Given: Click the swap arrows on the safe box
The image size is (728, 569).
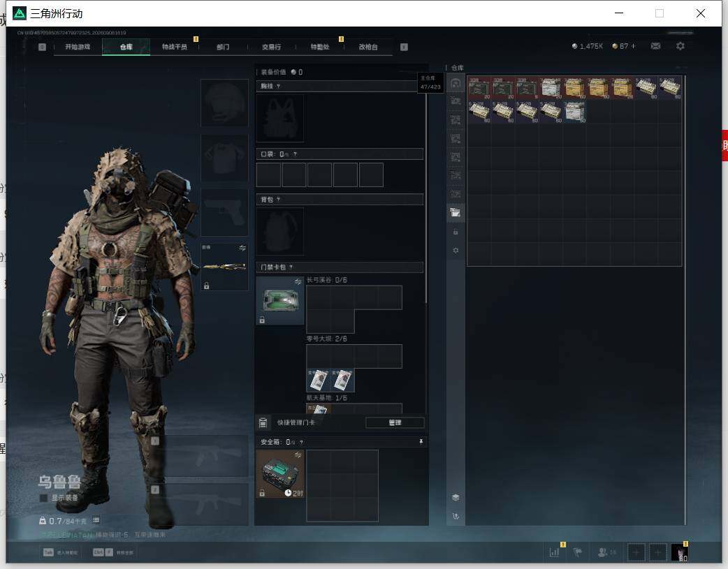Looking at the screenshot, I should click(298, 455).
